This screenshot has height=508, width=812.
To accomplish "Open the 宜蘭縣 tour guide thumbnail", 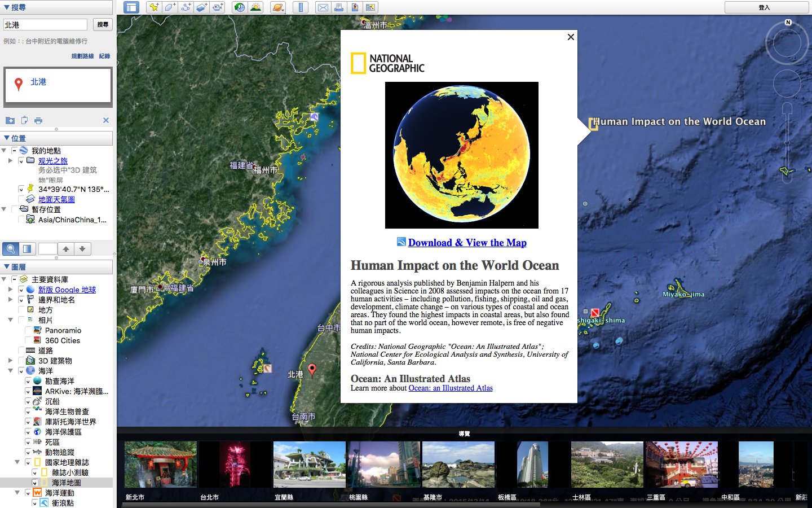I will click(310, 465).
